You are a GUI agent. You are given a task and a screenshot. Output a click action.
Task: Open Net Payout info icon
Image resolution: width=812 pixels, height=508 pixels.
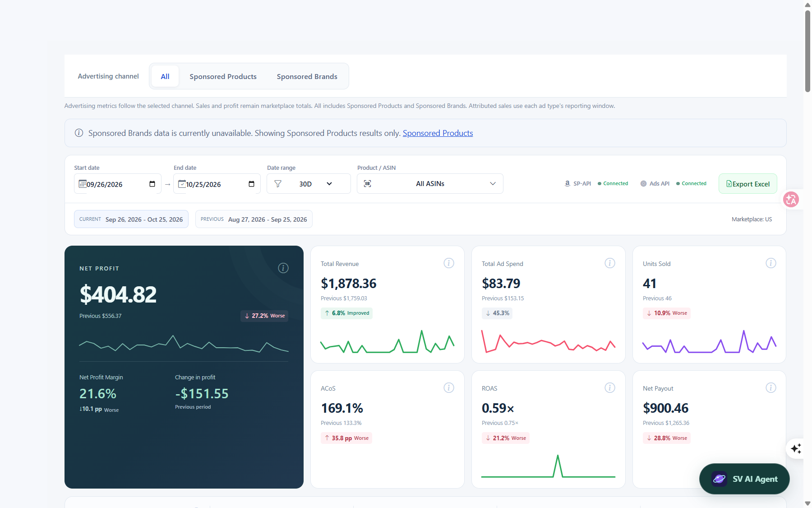tap(771, 388)
